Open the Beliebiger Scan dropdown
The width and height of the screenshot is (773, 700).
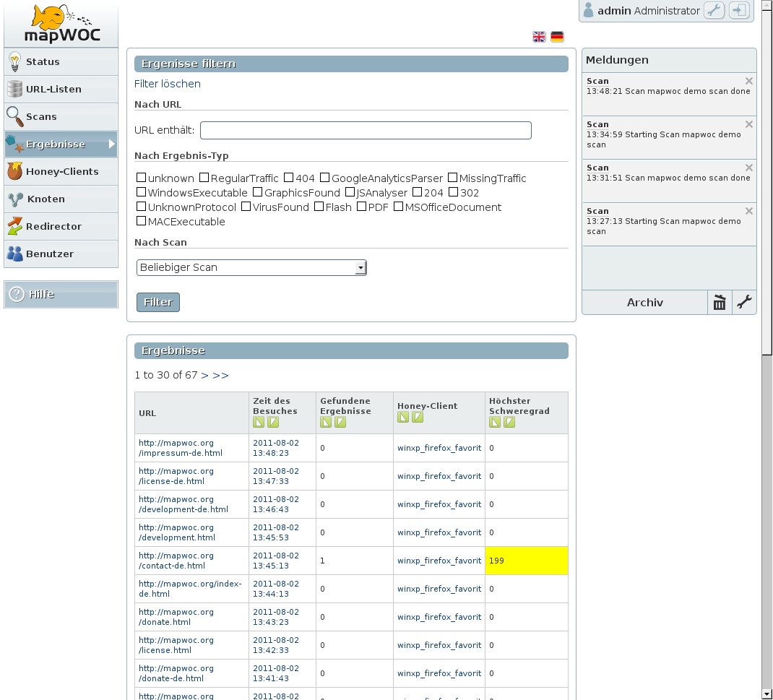[x=251, y=267]
